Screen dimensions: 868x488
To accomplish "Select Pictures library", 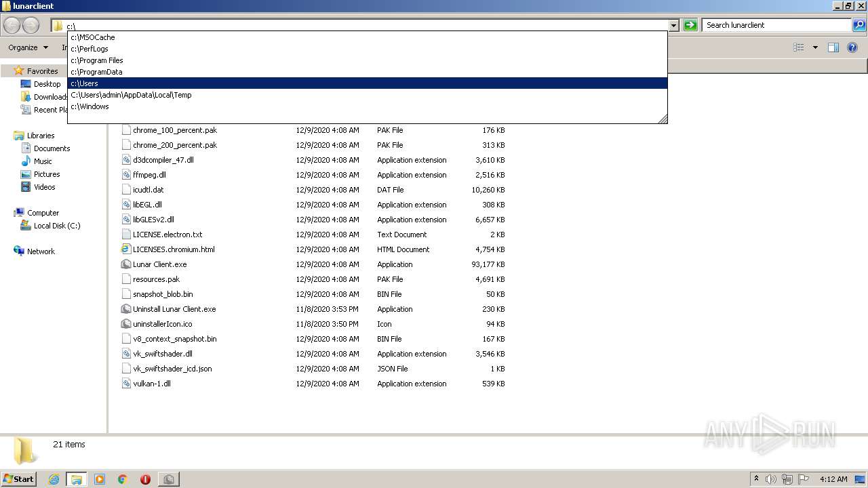I will pyautogui.click(x=47, y=174).
